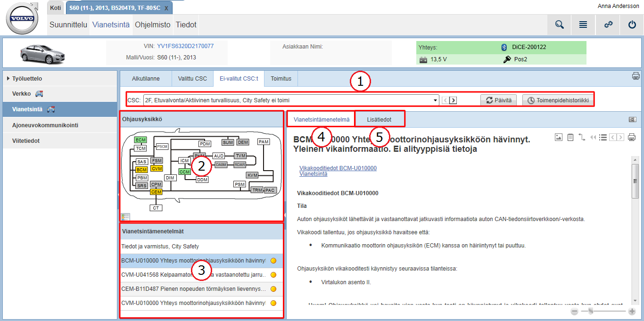
Task: Open the hamburger list menu icon
Action: 583,25
